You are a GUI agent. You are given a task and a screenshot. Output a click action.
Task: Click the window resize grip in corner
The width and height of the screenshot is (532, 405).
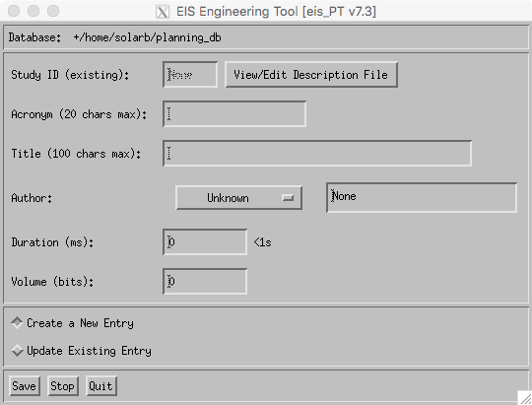(525, 397)
